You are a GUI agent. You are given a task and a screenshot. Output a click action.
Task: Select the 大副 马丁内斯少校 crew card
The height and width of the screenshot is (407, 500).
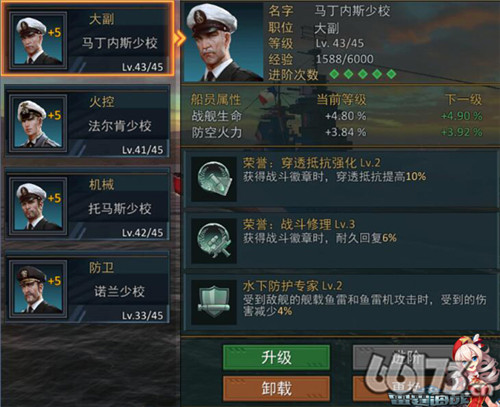pos(87,39)
